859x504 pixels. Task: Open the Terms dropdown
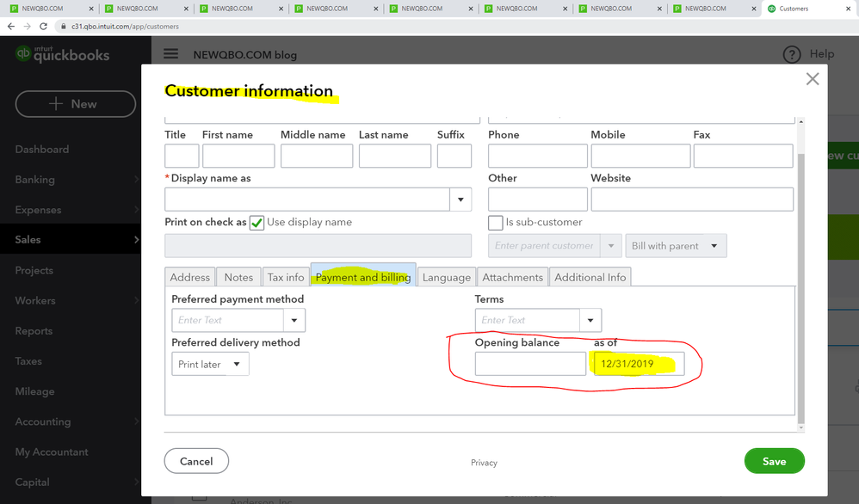590,320
